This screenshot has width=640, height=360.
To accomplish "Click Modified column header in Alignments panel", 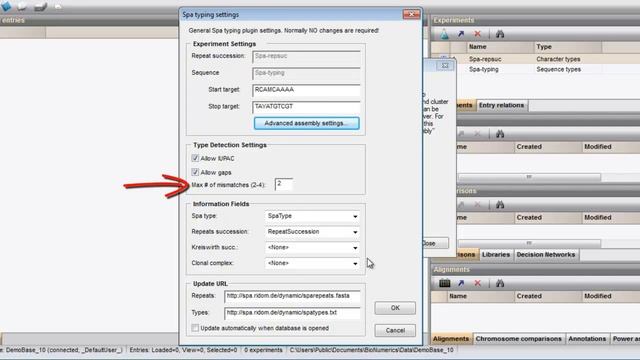I will (x=611, y=296).
